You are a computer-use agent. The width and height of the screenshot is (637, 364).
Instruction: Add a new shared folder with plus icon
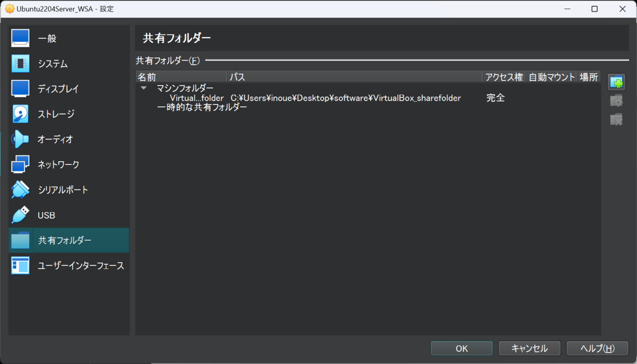tap(616, 83)
